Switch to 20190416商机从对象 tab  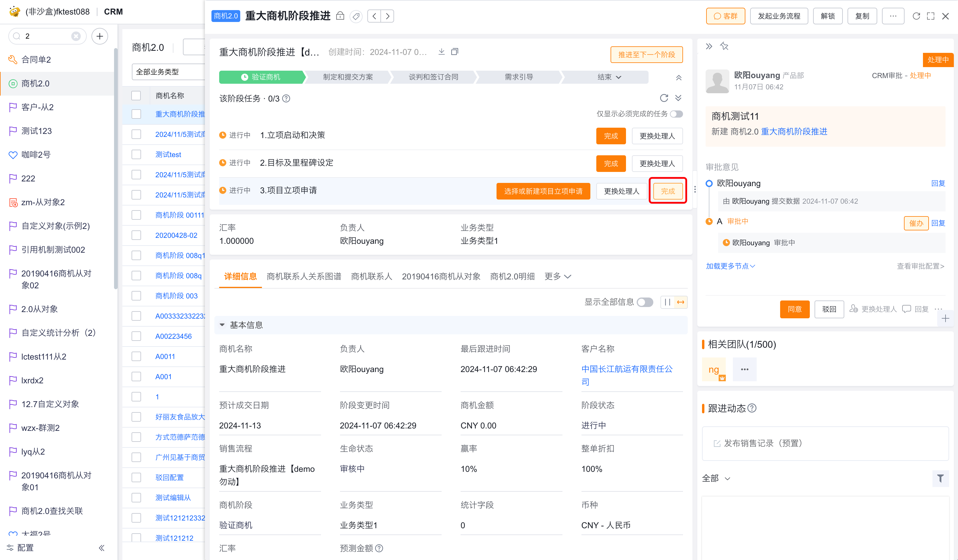point(441,276)
